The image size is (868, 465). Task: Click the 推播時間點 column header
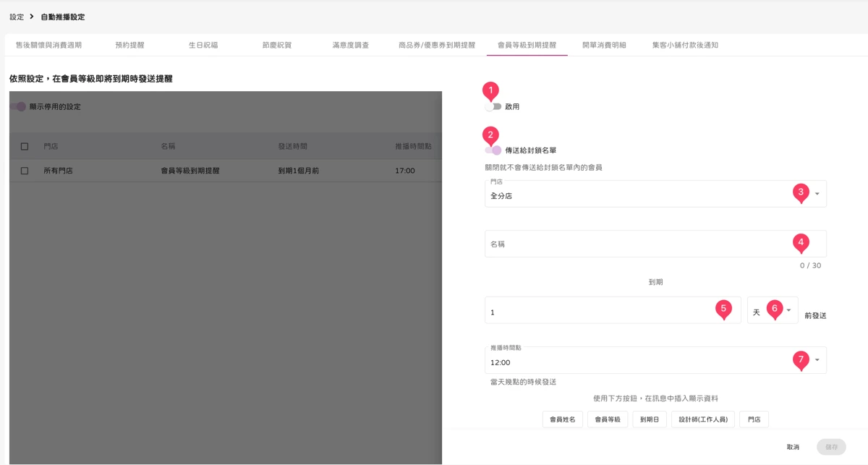coord(413,146)
